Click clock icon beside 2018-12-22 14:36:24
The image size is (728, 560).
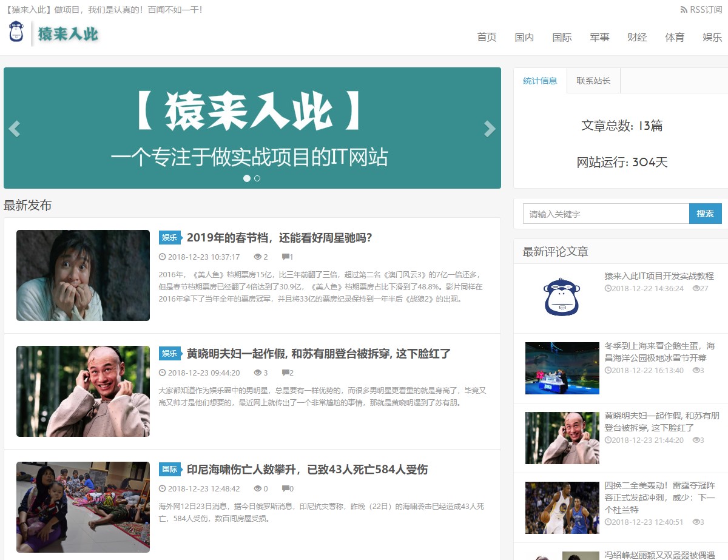click(x=608, y=288)
